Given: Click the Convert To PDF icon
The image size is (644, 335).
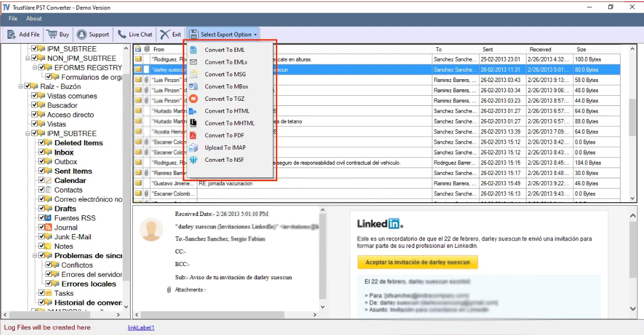Looking at the screenshot, I should [x=193, y=136].
